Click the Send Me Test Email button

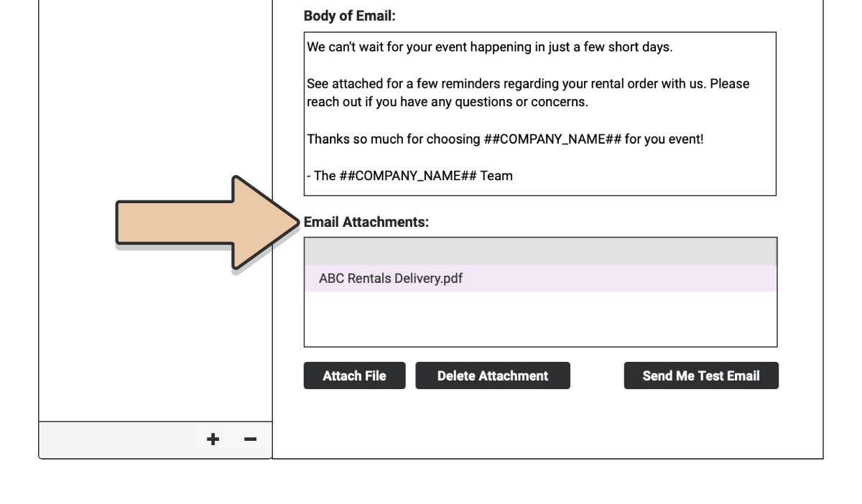(701, 375)
